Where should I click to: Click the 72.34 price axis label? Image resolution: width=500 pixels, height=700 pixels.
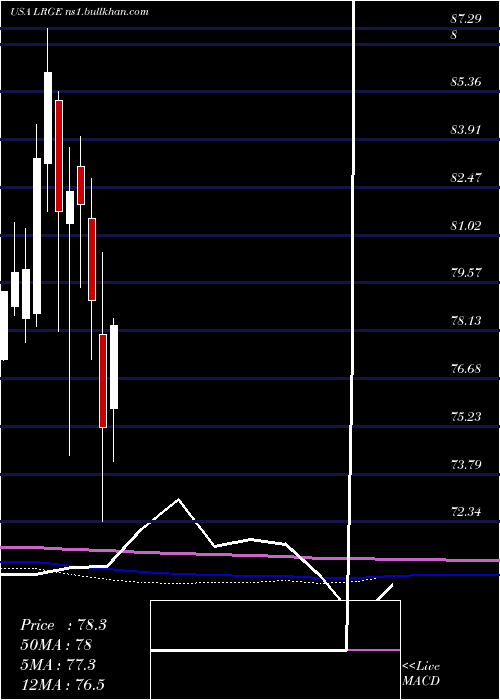(x=466, y=512)
